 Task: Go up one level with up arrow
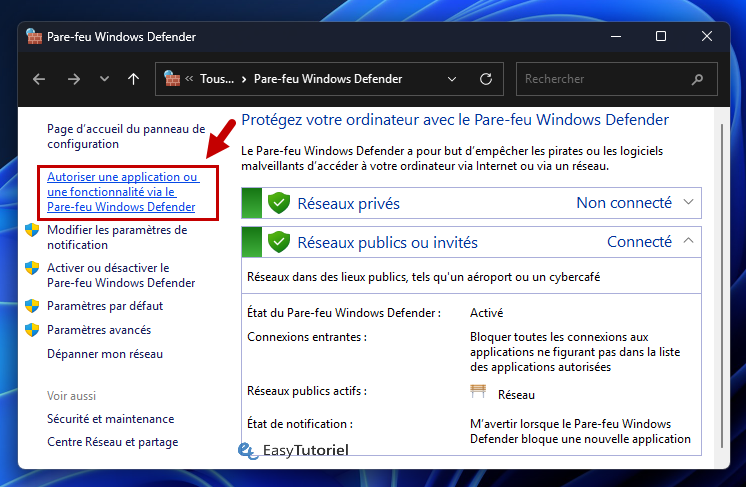[134, 79]
